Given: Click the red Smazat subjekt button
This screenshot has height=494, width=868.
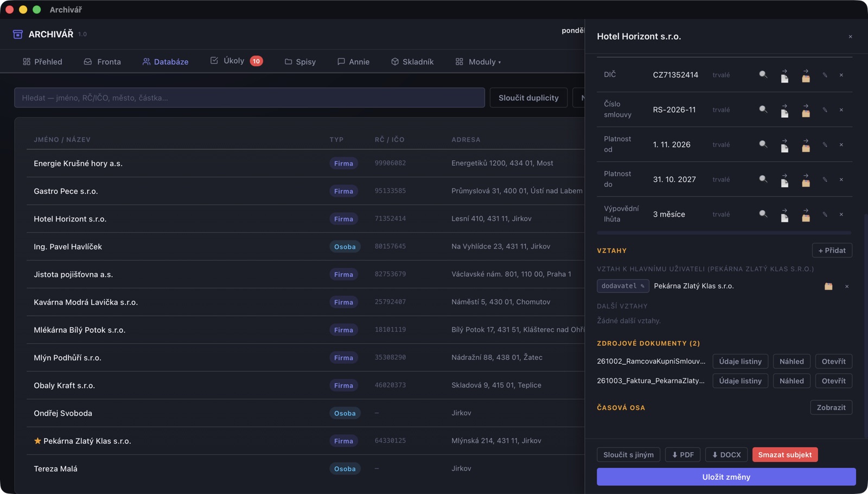Looking at the screenshot, I should coord(785,454).
